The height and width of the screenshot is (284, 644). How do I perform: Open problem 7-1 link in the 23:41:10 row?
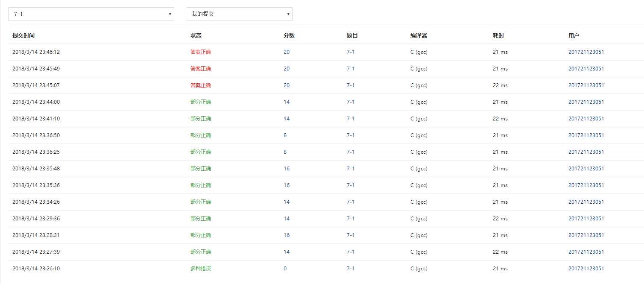pos(351,119)
